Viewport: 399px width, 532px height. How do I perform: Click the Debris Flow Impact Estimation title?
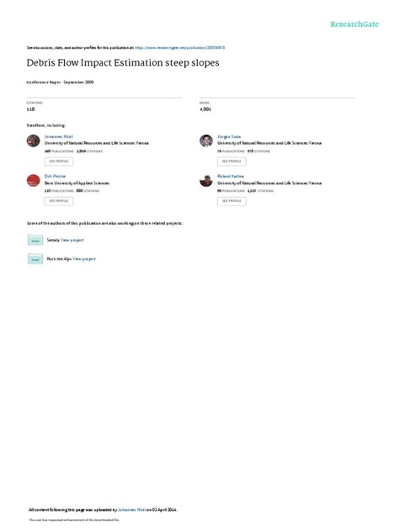(x=123, y=63)
